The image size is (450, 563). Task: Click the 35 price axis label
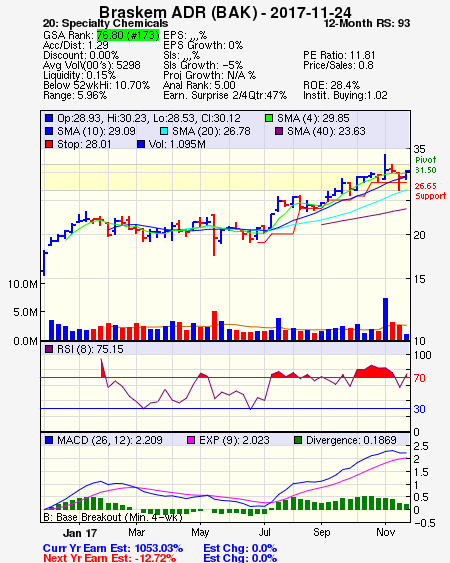pos(419,149)
